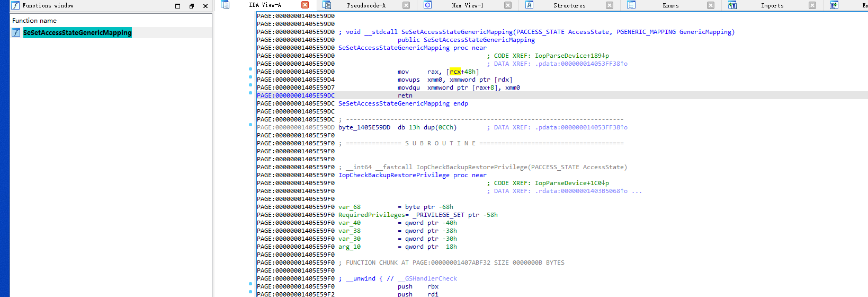Click the IDA View-A tab icon
Image resolution: width=868 pixels, height=297 pixels.
(x=225, y=5)
